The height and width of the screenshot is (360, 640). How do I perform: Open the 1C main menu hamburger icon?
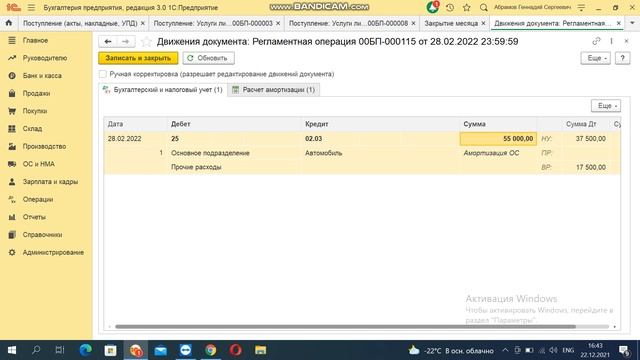click(31, 7)
